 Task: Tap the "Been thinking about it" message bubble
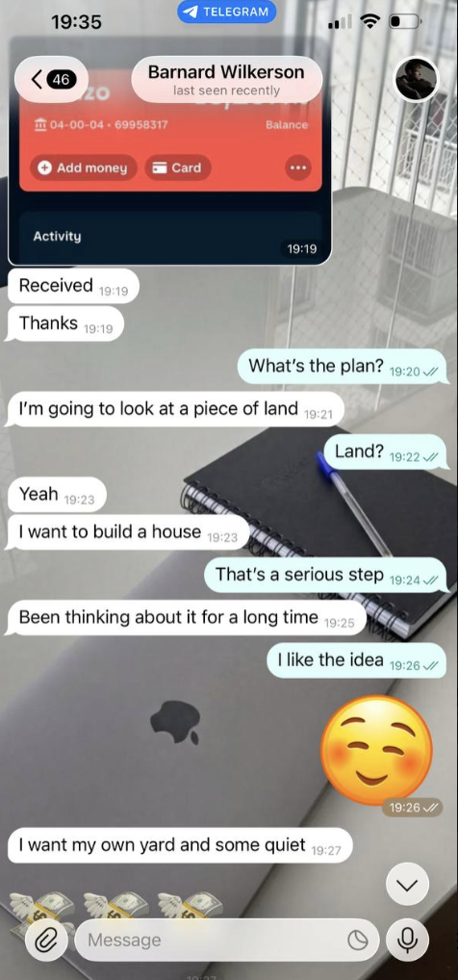click(187, 618)
